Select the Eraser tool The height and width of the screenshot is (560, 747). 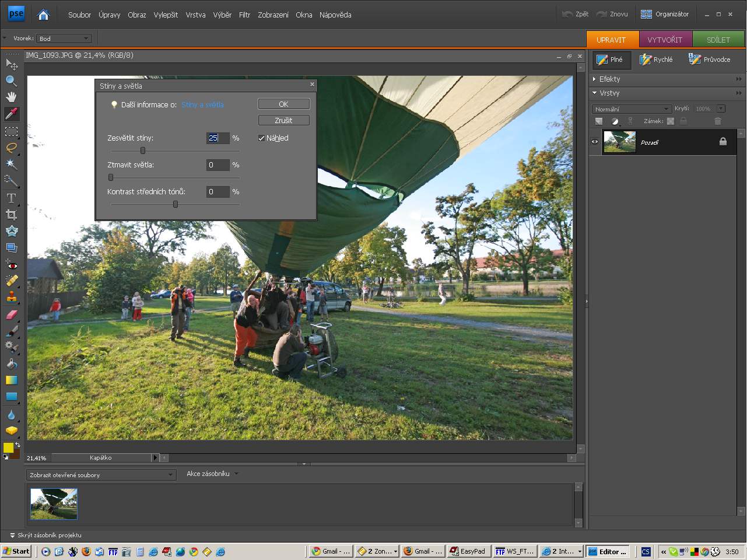point(11,315)
